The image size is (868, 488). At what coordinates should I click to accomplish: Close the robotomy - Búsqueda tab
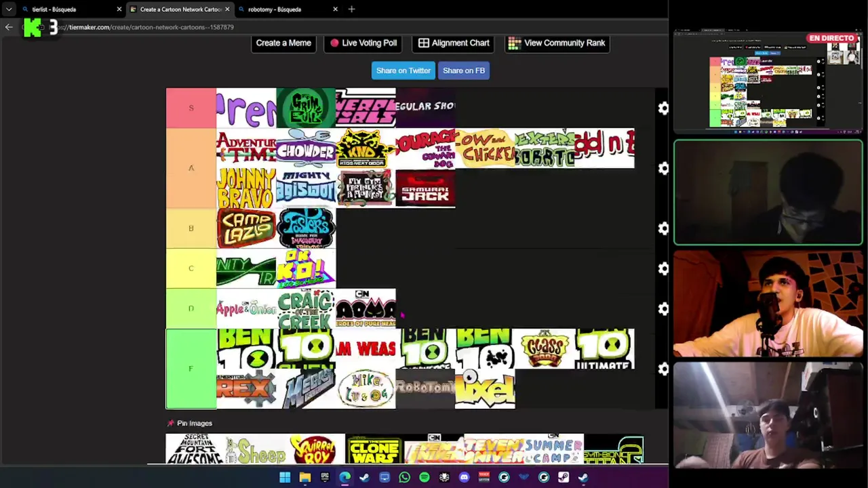(335, 9)
